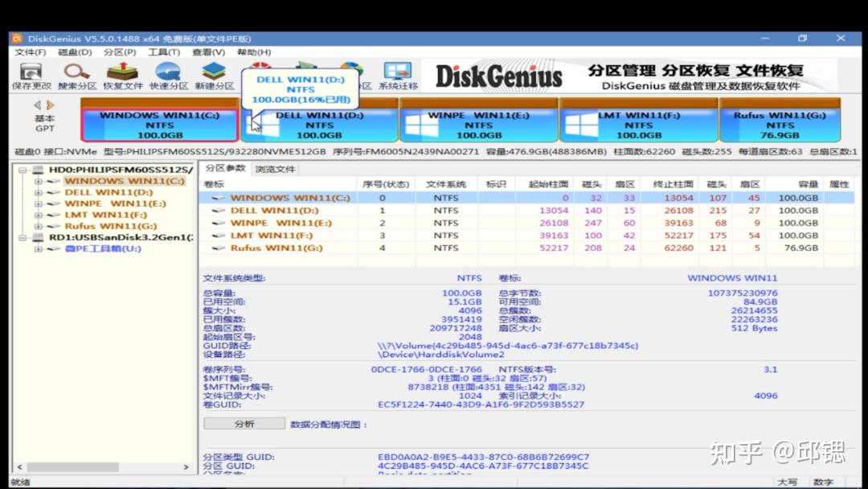868x489 pixels.
Task: Go to previous disk with left arrow
Action: pyautogui.click(x=37, y=105)
